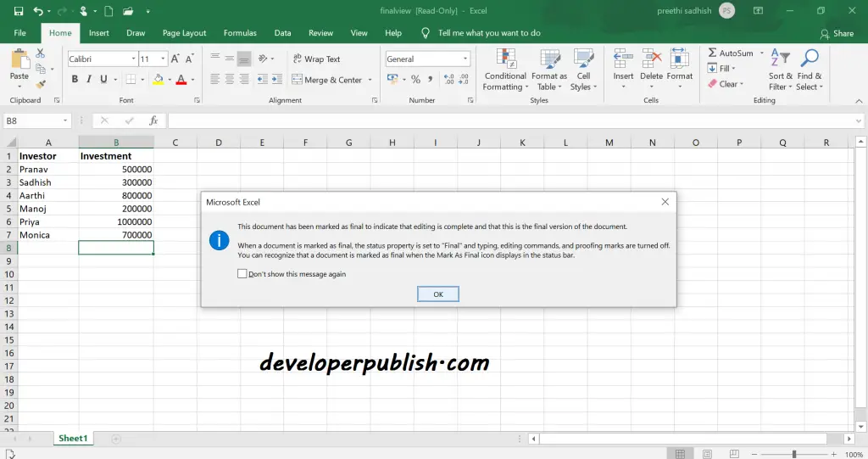Check Don't show this message again

click(242, 273)
